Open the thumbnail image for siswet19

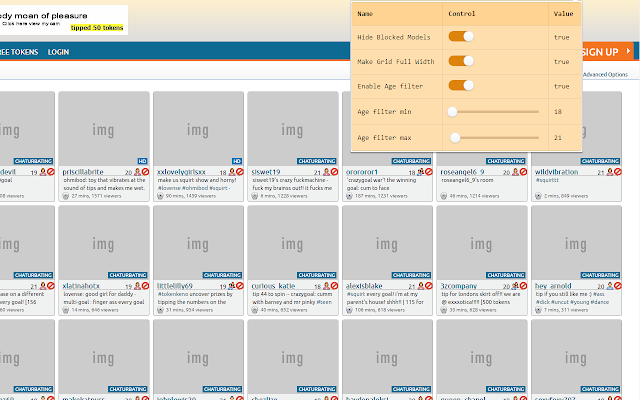(x=293, y=129)
